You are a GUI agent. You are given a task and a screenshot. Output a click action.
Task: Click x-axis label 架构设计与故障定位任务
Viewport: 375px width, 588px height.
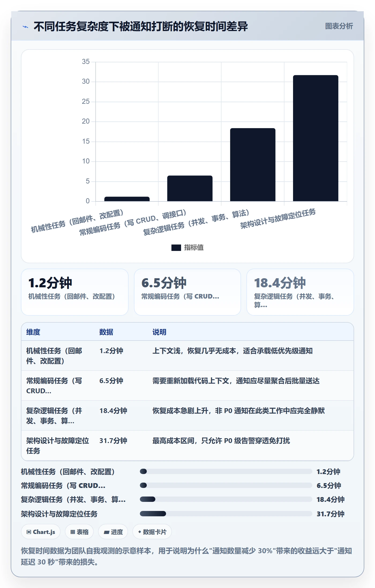click(278, 219)
